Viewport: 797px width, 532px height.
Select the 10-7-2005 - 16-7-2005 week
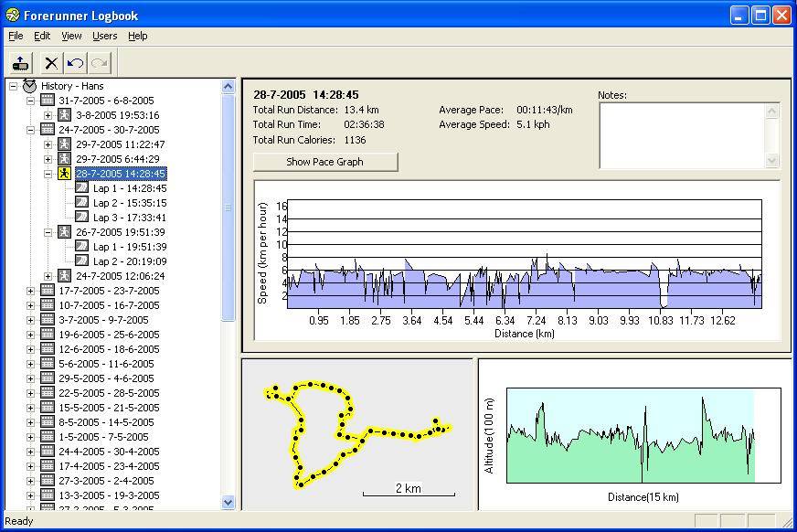click(x=109, y=305)
